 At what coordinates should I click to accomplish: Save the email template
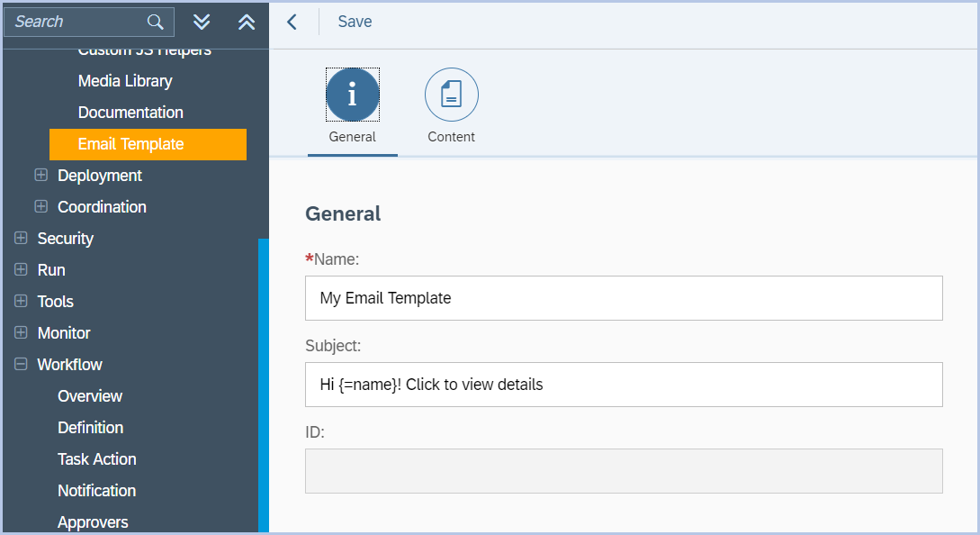[x=355, y=22]
